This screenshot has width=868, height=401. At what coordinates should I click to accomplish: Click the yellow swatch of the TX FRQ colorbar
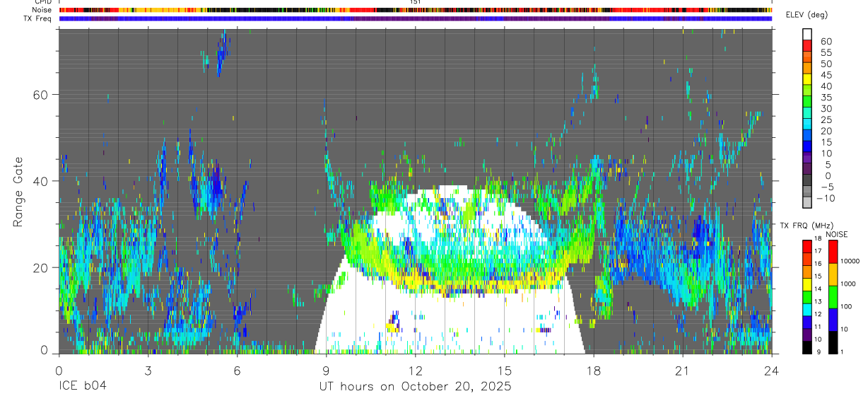click(807, 284)
